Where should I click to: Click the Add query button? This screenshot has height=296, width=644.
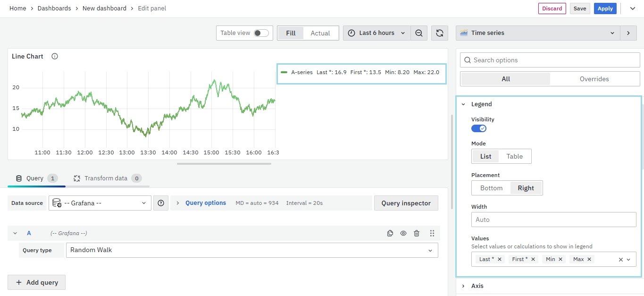point(37,282)
